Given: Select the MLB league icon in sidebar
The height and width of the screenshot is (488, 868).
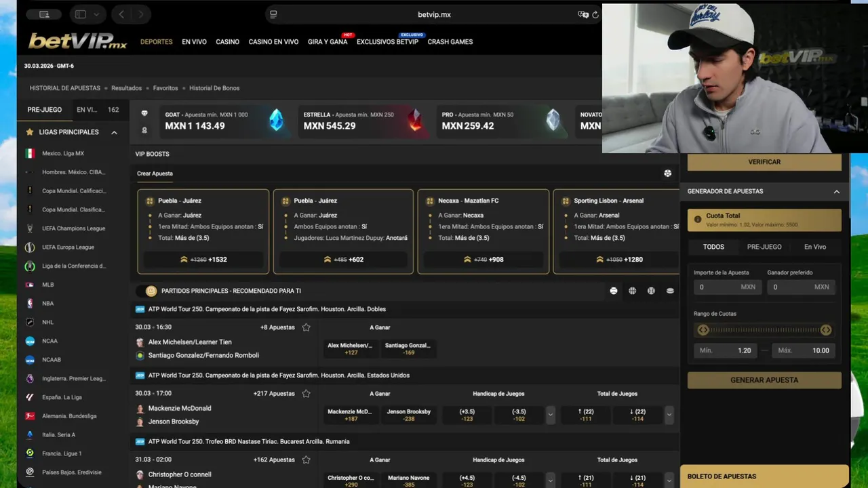Looking at the screenshot, I should 30,285.
